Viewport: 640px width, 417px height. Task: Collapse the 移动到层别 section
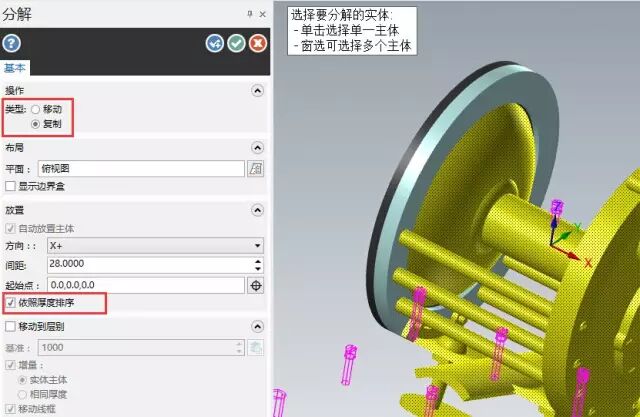[257, 326]
